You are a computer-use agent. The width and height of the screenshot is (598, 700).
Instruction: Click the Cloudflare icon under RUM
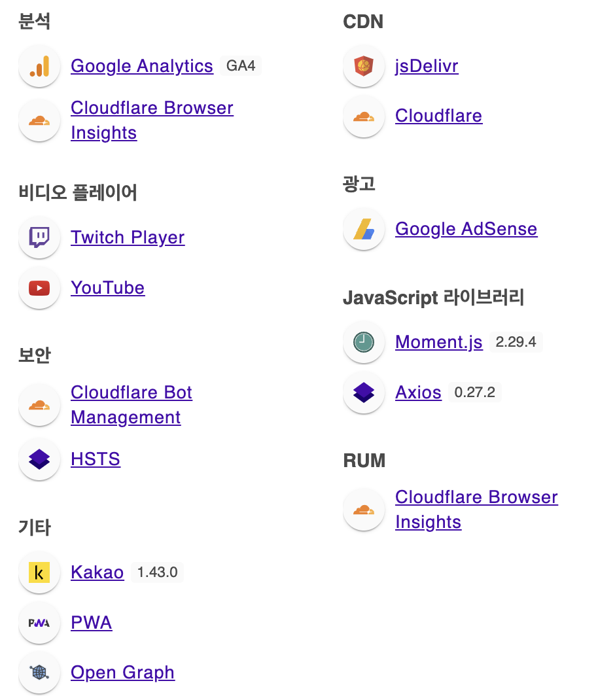pos(364,510)
